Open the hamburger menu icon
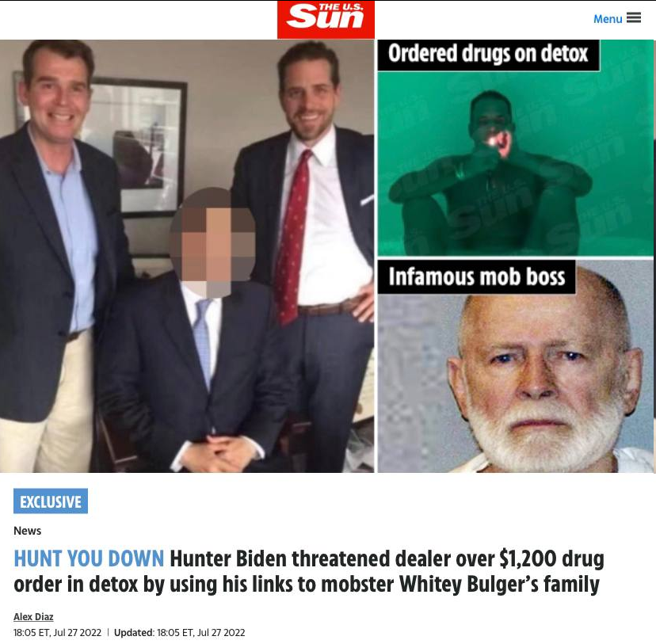This screenshot has width=656, height=644. pyautogui.click(x=633, y=18)
